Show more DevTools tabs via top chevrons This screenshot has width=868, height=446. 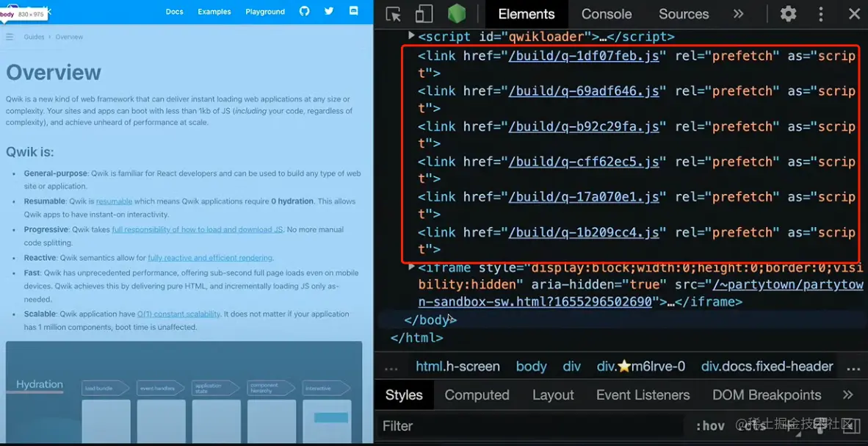(739, 14)
